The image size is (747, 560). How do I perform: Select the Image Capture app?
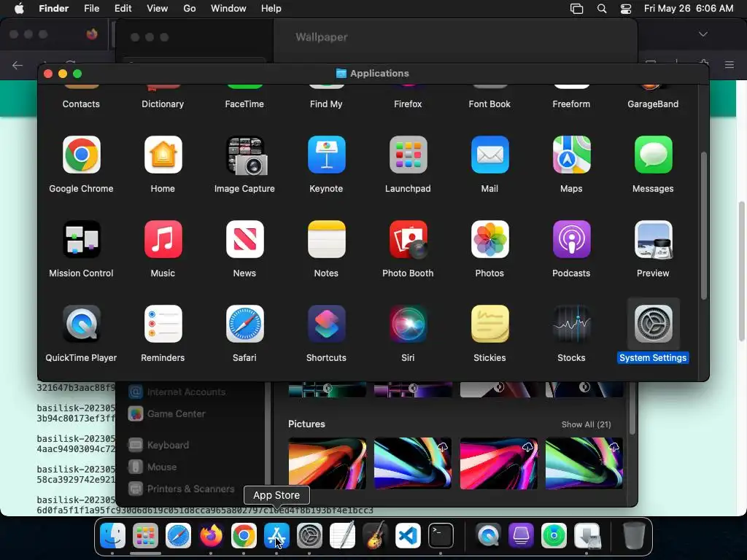(x=245, y=155)
